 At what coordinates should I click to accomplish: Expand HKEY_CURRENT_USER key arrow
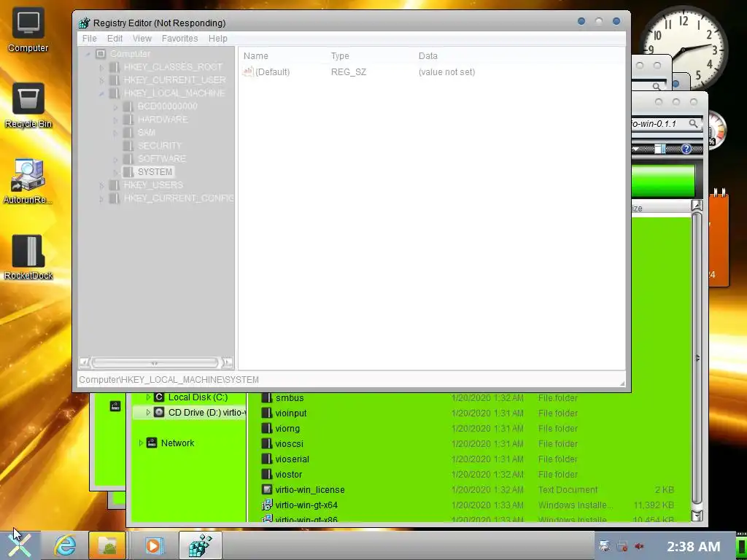101,80
